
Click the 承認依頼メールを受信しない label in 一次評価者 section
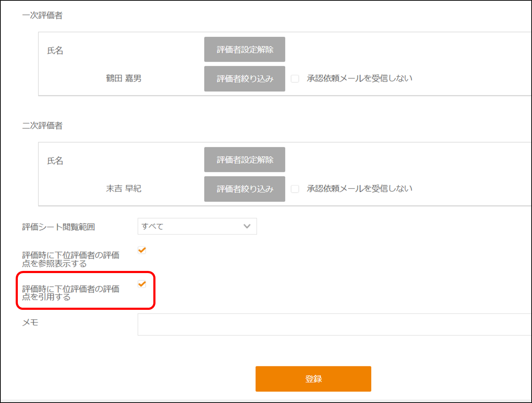(x=359, y=79)
